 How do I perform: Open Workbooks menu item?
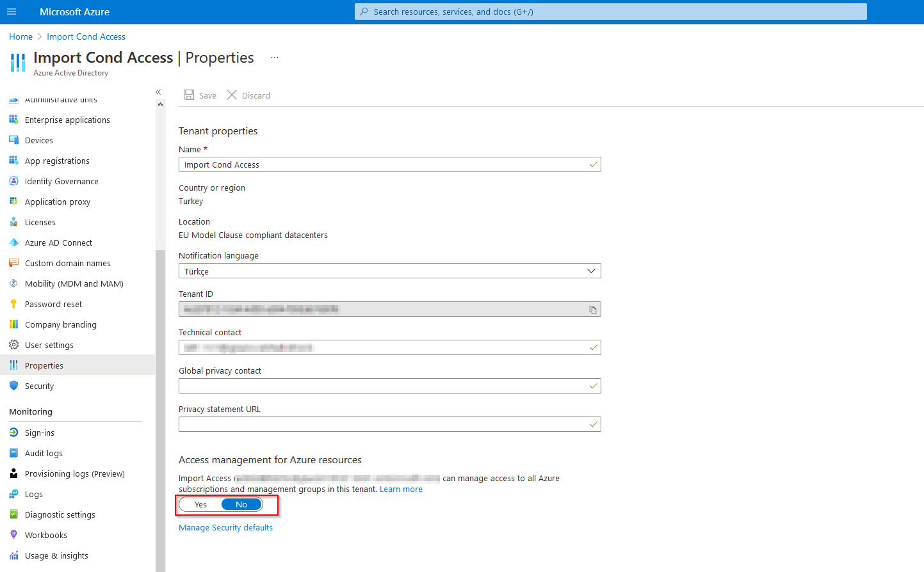pyautogui.click(x=46, y=535)
